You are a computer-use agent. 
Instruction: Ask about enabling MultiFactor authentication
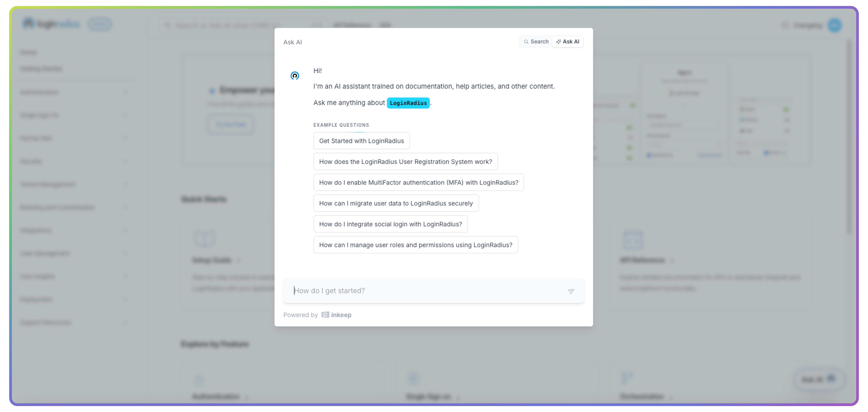(x=419, y=182)
